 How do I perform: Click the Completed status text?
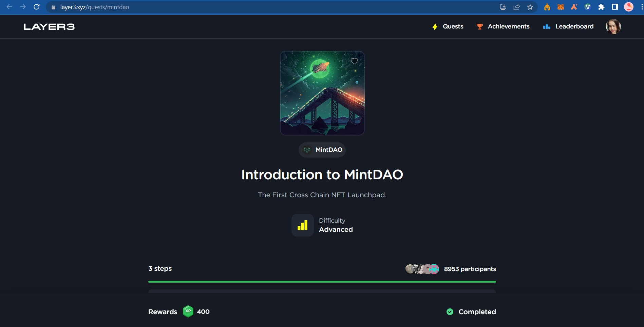(x=477, y=312)
